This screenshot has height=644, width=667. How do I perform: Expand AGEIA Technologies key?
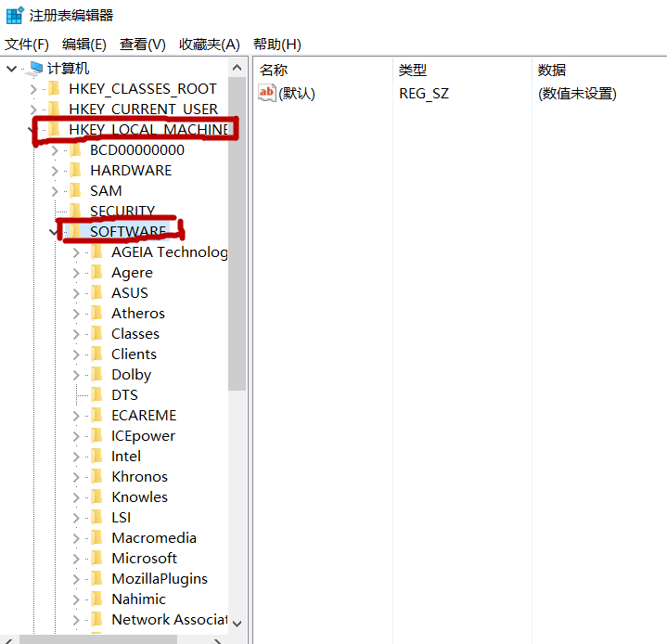click(x=76, y=252)
